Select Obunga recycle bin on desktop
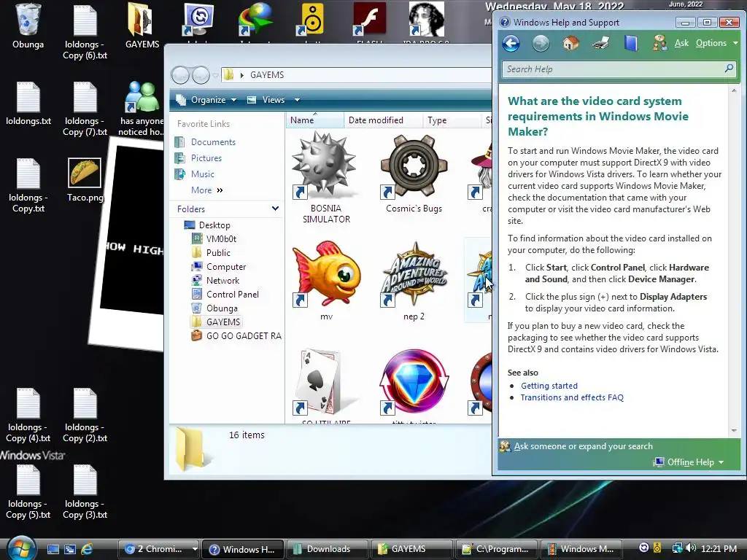Screen dimensions: 747x560 [x=28, y=26]
